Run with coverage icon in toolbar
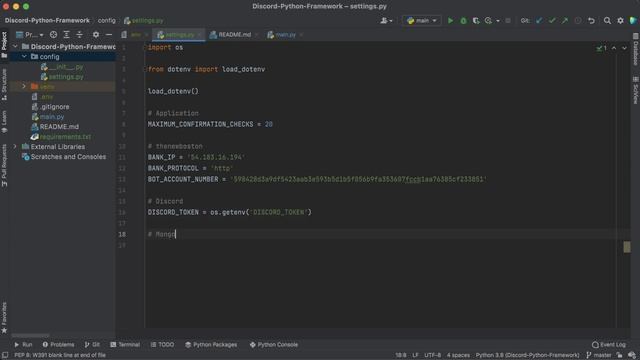 (x=476, y=20)
